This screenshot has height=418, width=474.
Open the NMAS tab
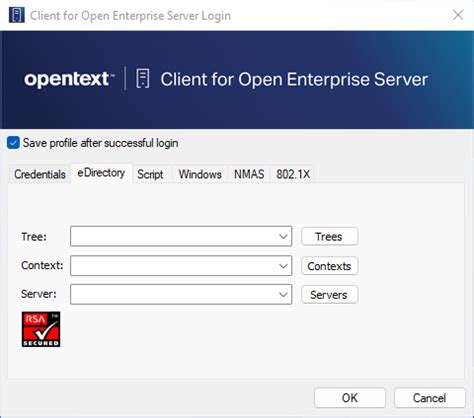(x=249, y=174)
